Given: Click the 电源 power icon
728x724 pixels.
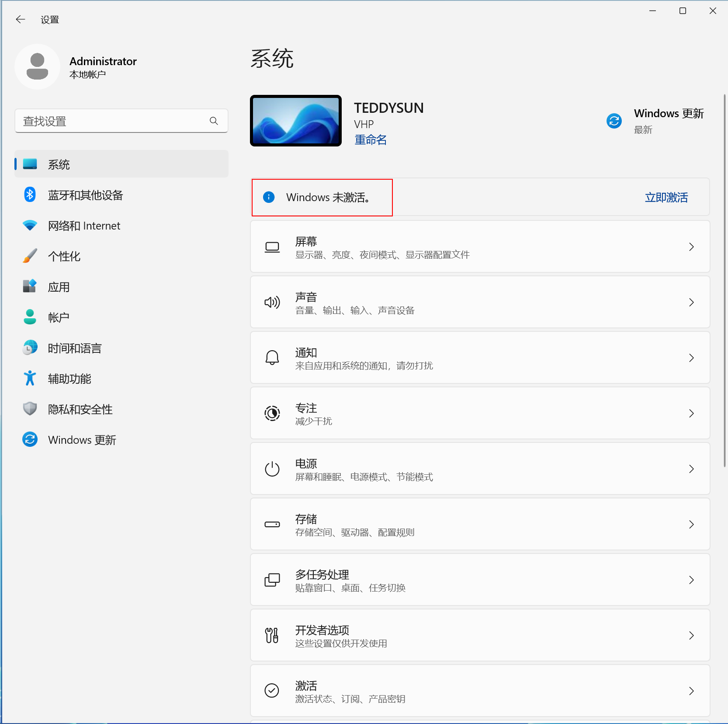Looking at the screenshot, I should [x=272, y=469].
